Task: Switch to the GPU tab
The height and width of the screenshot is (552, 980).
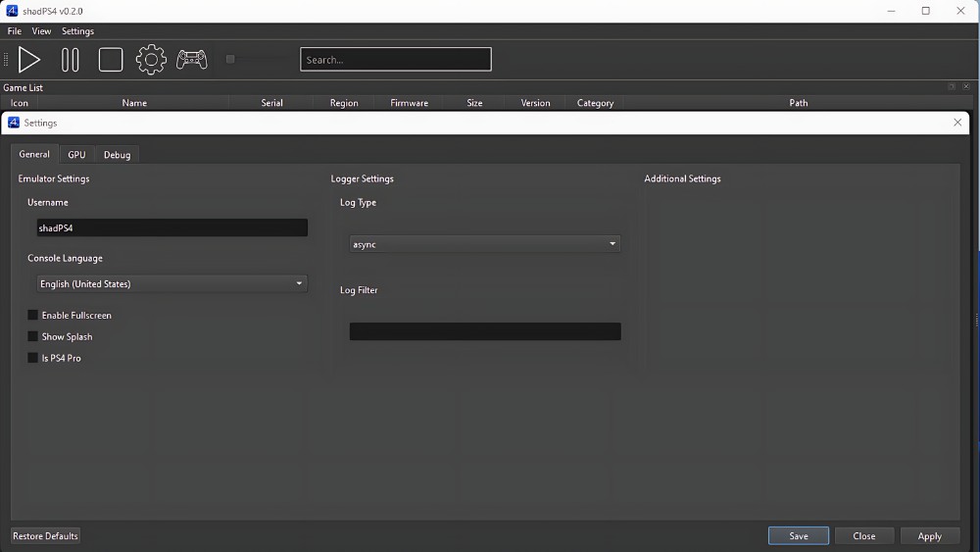Action: pyautogui.click(x=76, y=154)
